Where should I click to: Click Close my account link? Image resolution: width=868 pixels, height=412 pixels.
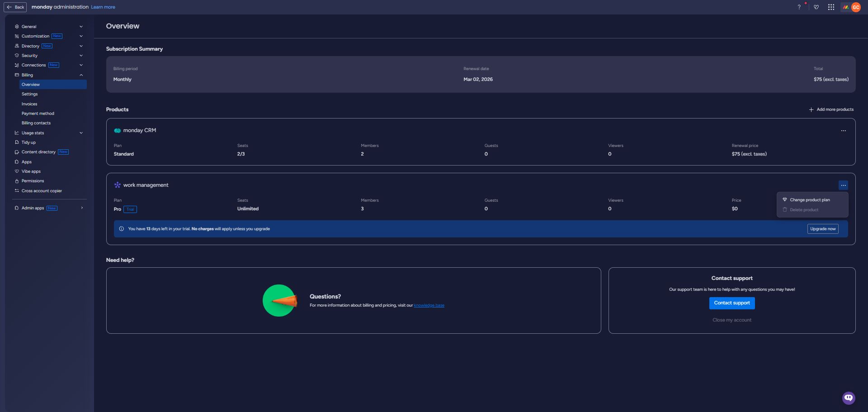732,320
